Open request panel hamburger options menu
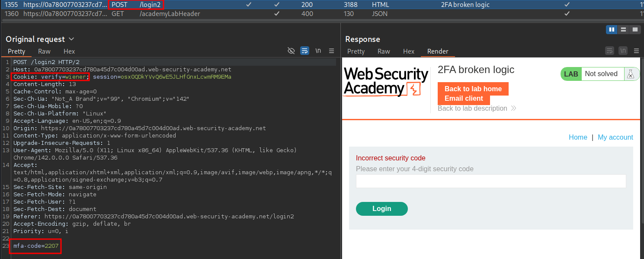Image resolution: width=644 pixels, height=259 pixels. 332,51
